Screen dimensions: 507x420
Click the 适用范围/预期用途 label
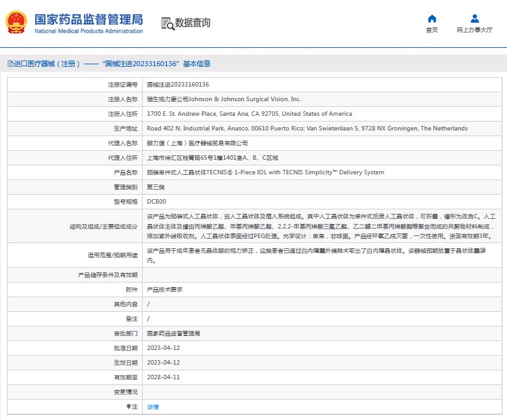point(113,255)
